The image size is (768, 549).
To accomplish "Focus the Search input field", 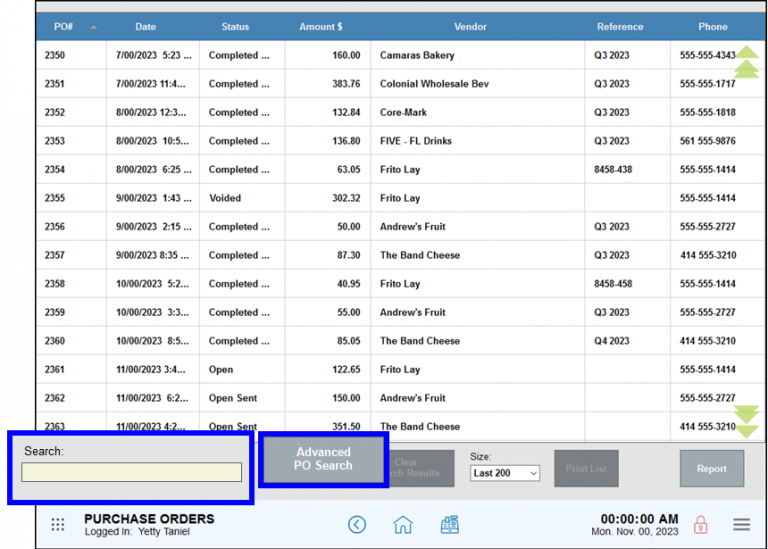I will [131, 472].
